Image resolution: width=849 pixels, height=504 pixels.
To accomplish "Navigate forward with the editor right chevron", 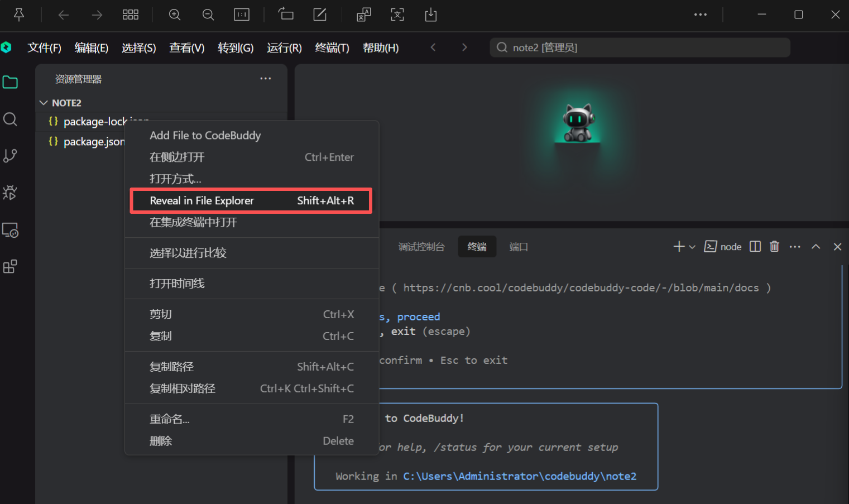I will (464, 47).
